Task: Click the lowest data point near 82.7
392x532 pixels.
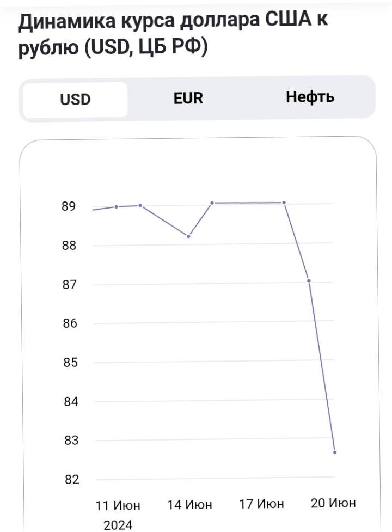Action: [x=335, y=452]
